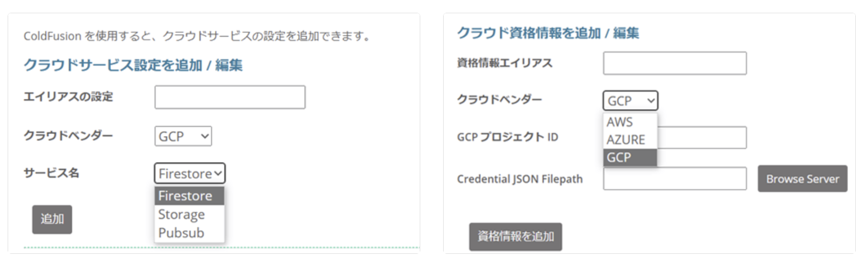Click the クラウドサービス設定を追加 / 編集 heading

click(x=133, y=65)
